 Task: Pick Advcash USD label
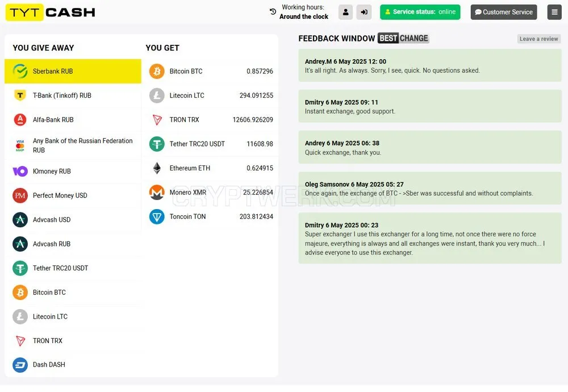tap(52, 219)
